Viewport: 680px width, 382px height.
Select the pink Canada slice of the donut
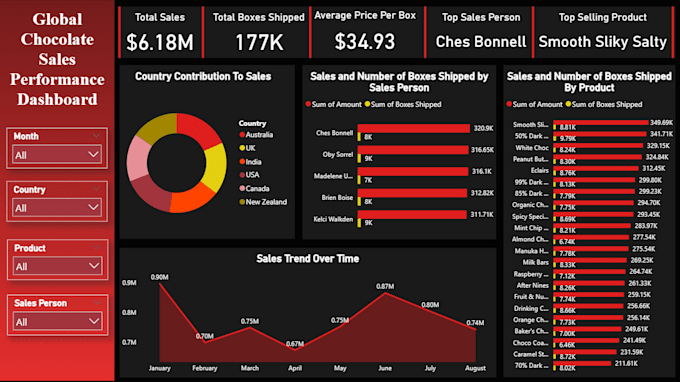click(138, 158)
